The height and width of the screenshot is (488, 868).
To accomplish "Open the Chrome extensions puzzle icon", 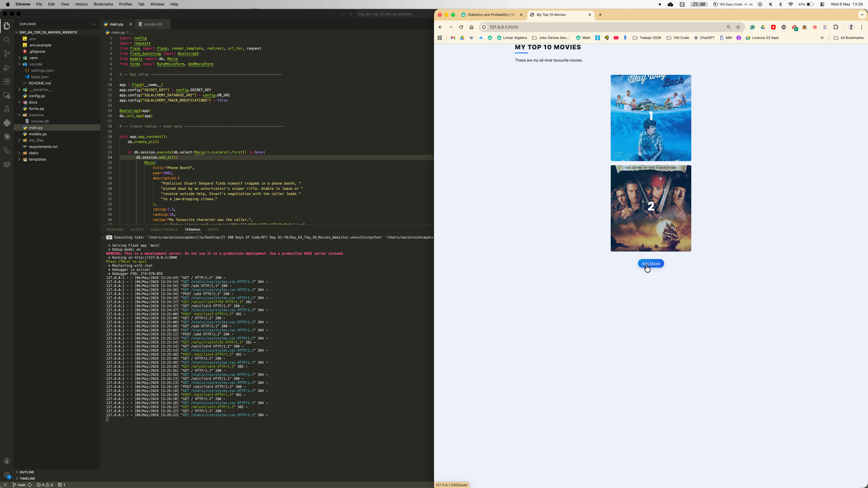I will [836, 27].
